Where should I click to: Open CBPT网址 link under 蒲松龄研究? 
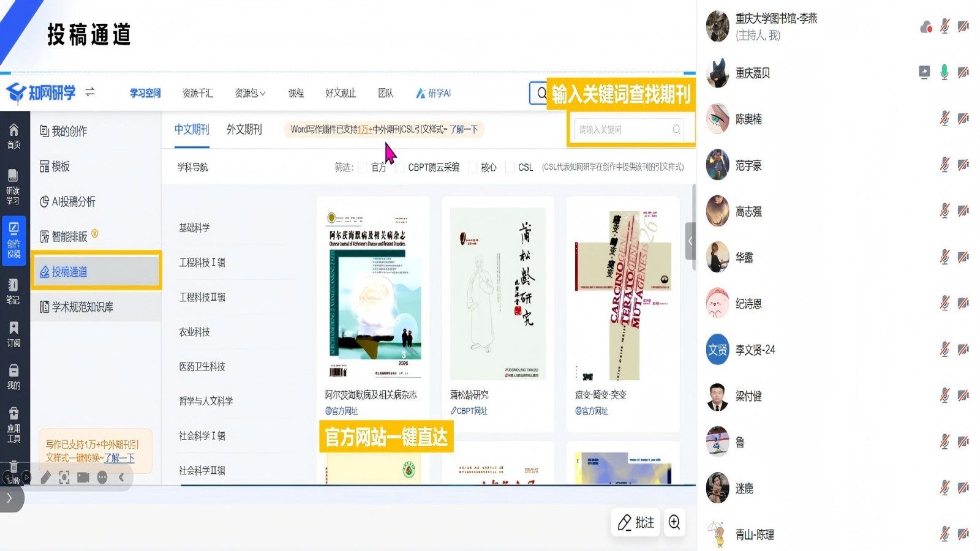[x=469, y=411]
